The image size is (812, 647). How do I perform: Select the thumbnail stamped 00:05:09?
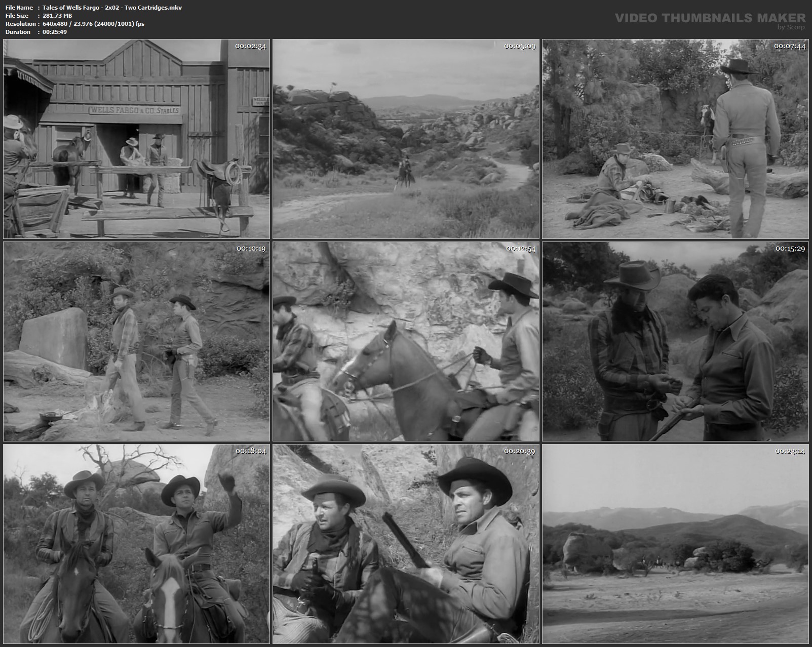tap(406, 139)
